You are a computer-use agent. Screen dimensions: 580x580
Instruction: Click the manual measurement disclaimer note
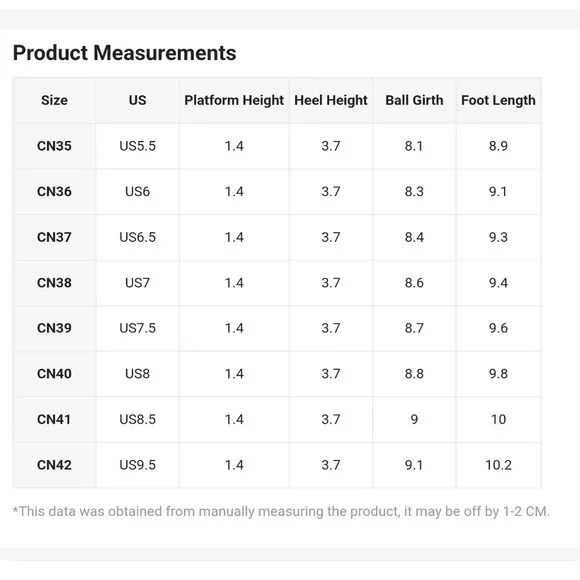click(x=281, y=512)
